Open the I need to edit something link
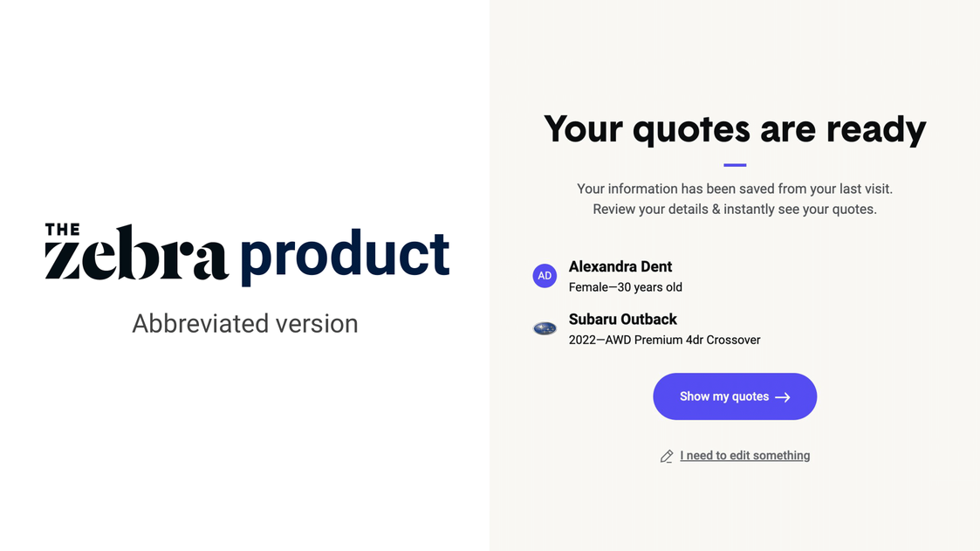 744,456
